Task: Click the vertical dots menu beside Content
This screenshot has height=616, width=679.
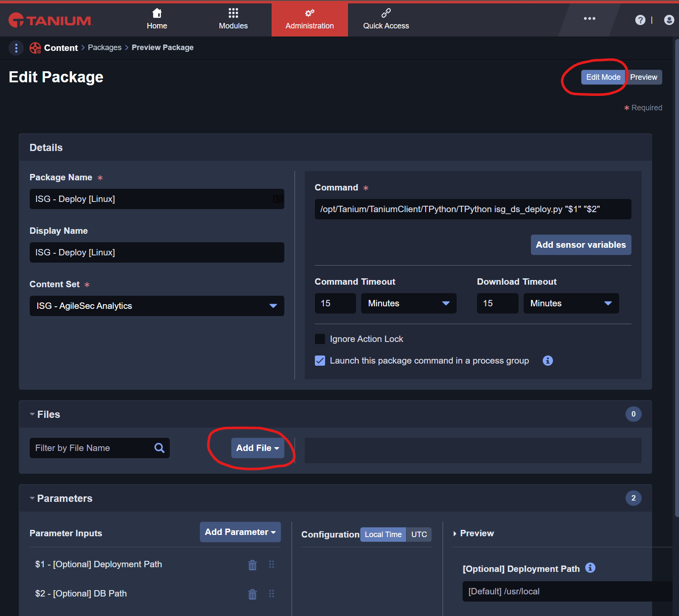Action: [x=16, y=48]
